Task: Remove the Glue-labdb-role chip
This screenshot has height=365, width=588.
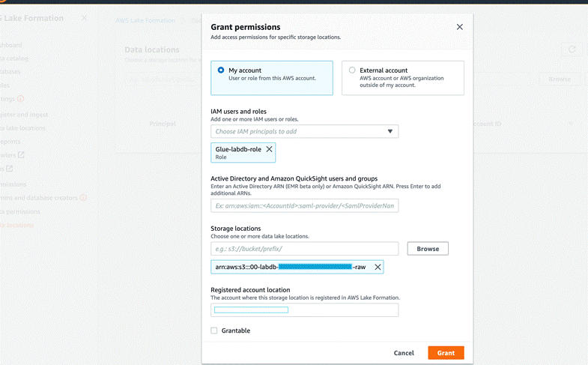Action: pos(269,149)
